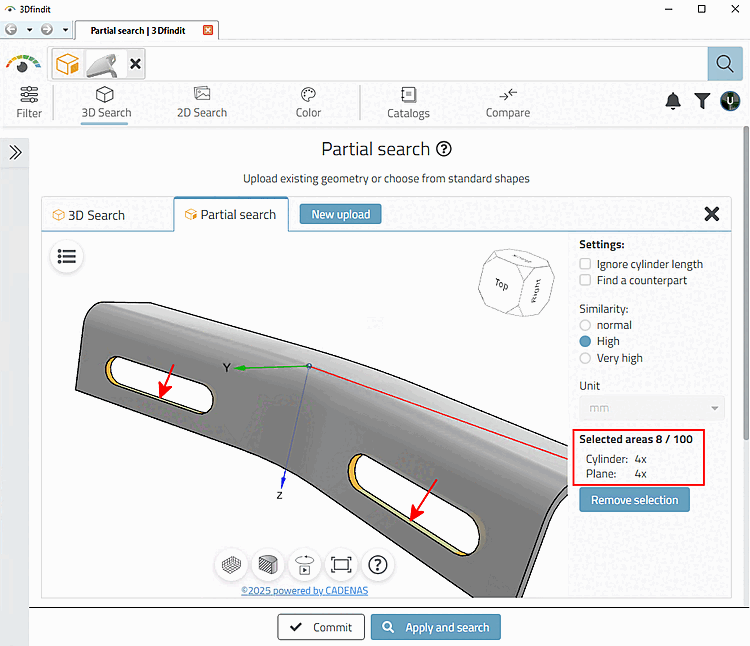
Task: Open notifications bell
Action: pos(673,101)
